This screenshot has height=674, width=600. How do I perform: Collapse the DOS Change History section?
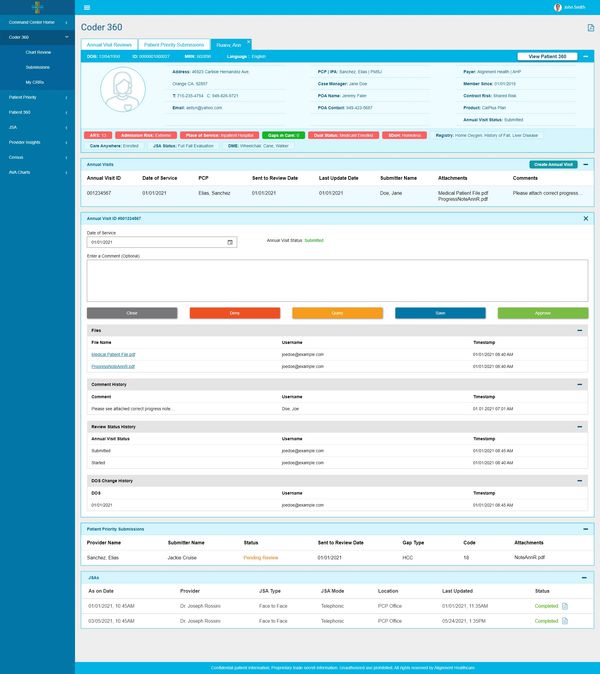click(x=579, y=481)
